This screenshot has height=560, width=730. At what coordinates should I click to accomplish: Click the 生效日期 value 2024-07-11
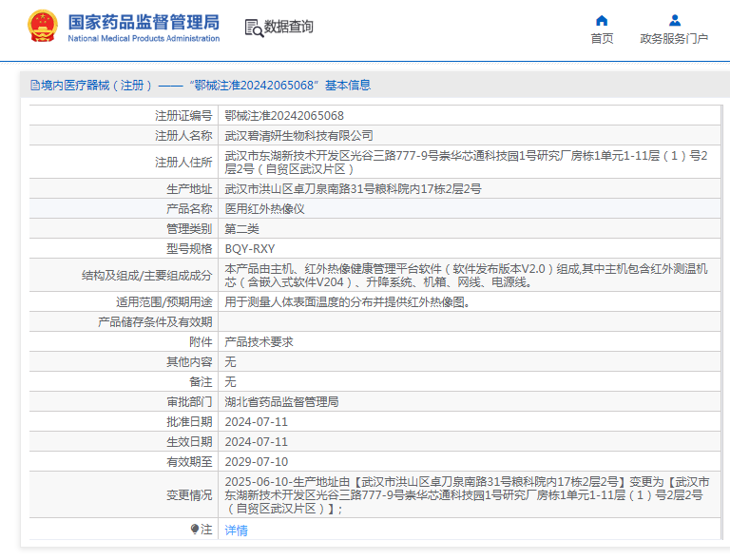pyautogui.click(x=256, y=442)
